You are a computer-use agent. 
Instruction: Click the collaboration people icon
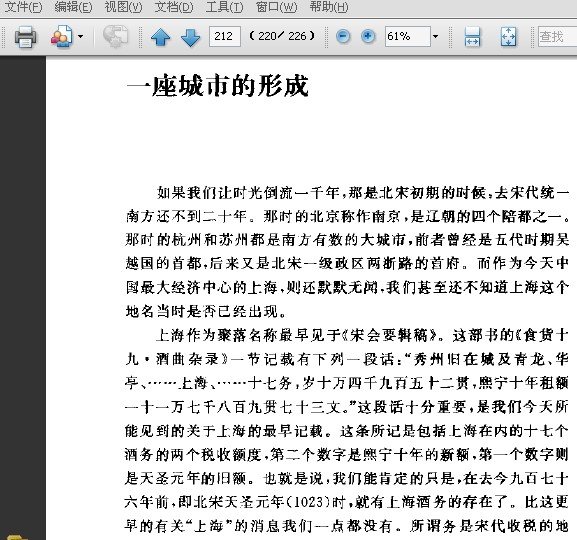[61, 36]
